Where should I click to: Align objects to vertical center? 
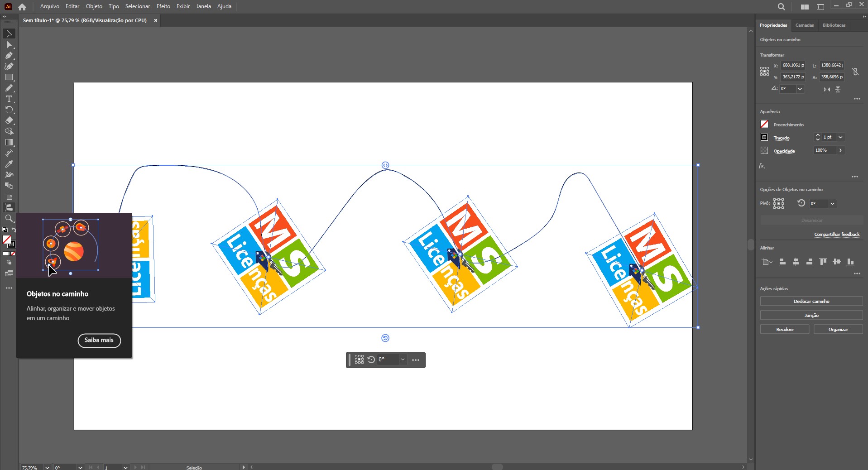837,262
